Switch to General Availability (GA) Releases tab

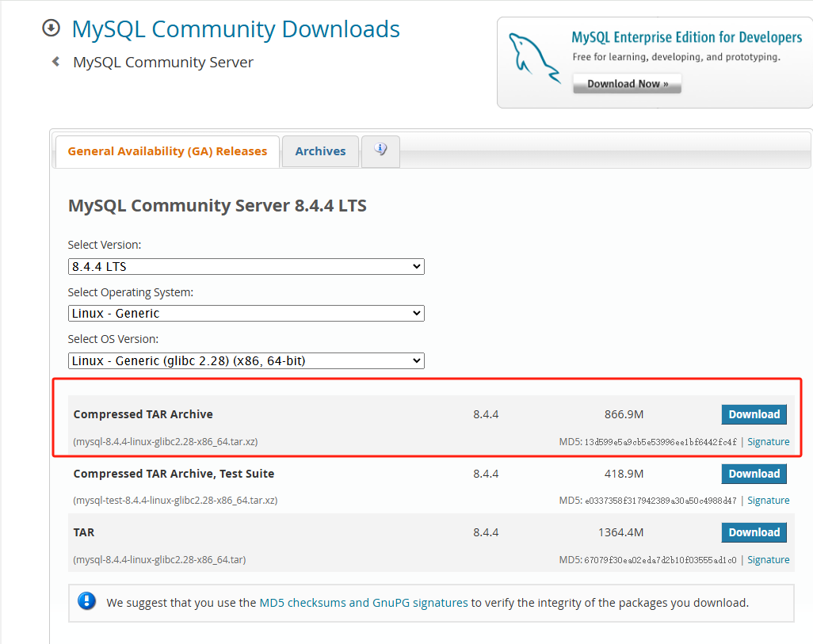167,151
